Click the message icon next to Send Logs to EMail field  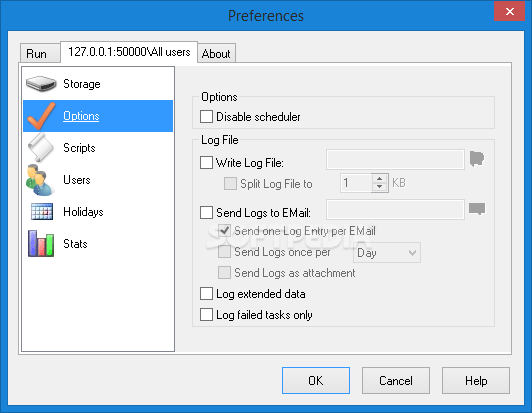pos(477,209)
